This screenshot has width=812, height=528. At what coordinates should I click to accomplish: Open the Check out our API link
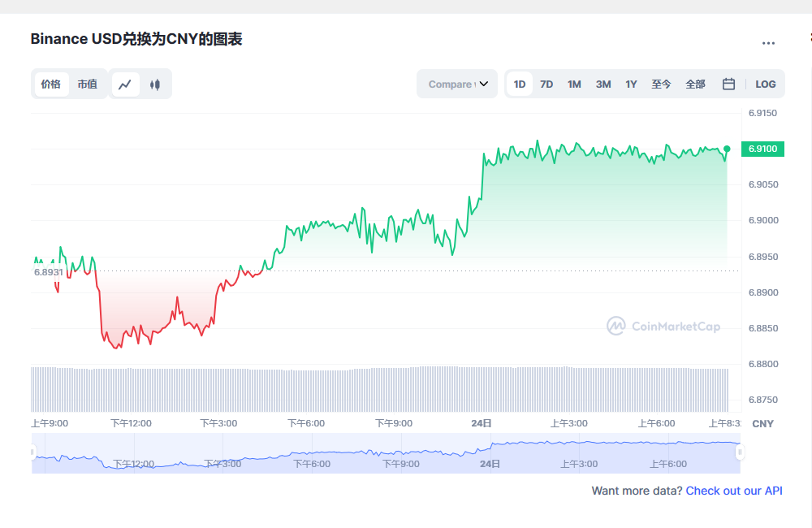(x=734, y=491)
